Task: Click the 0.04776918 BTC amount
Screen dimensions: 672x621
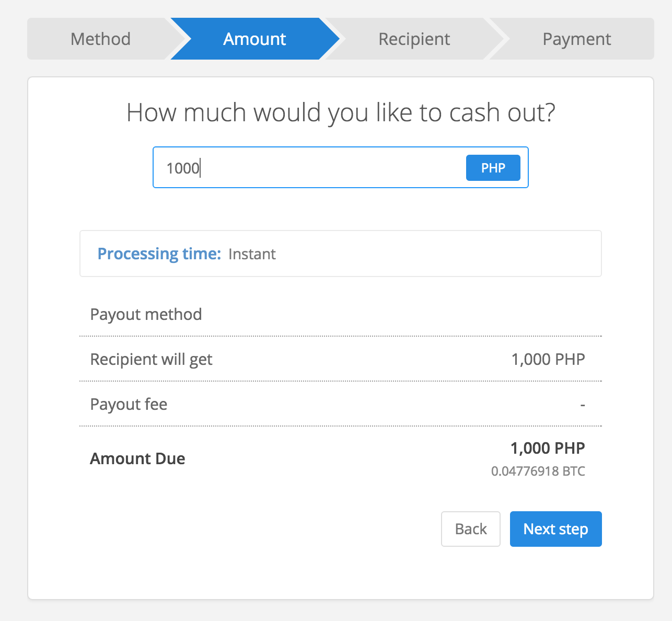Action: pyautogui.click(x=538, y=471)
